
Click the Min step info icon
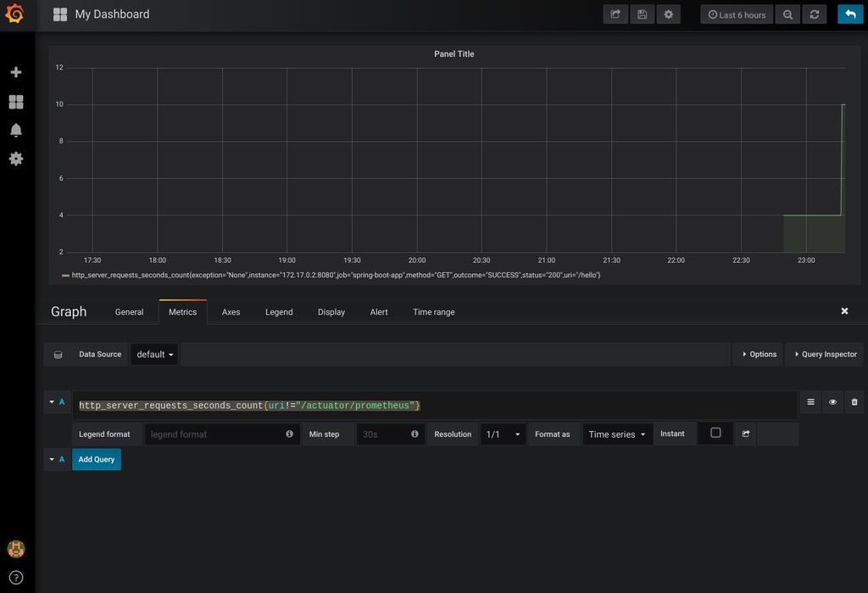[x=415, y=434]
